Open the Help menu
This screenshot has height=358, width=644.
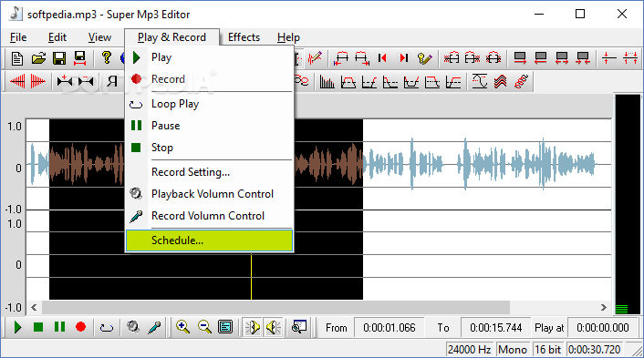pos(288,37)
